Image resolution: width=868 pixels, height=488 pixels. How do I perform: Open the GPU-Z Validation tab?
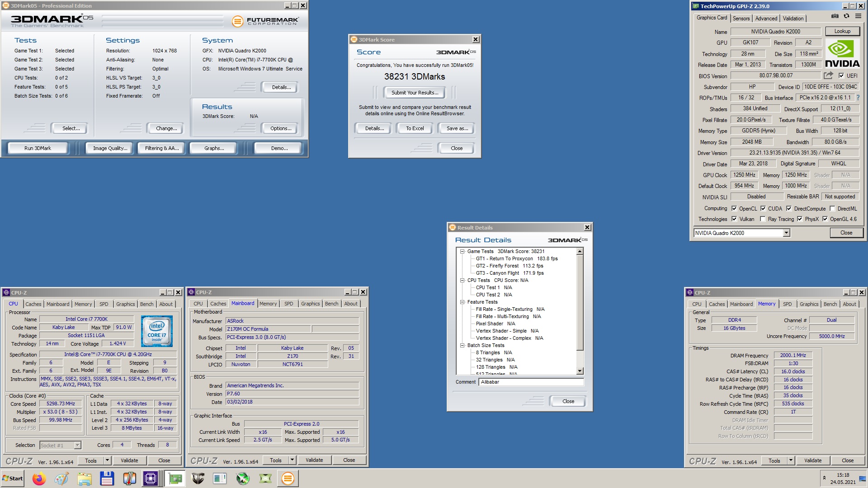793,19
